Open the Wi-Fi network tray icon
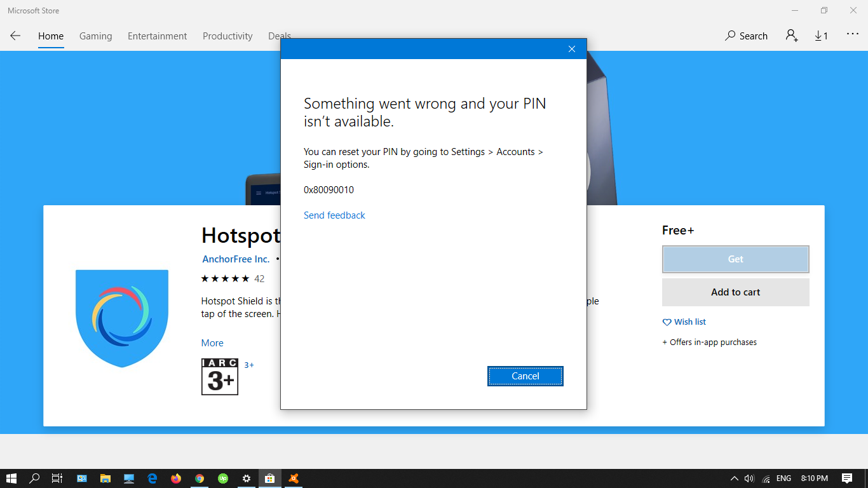This screenshot has width=868, height=488. tap(766, 478)
